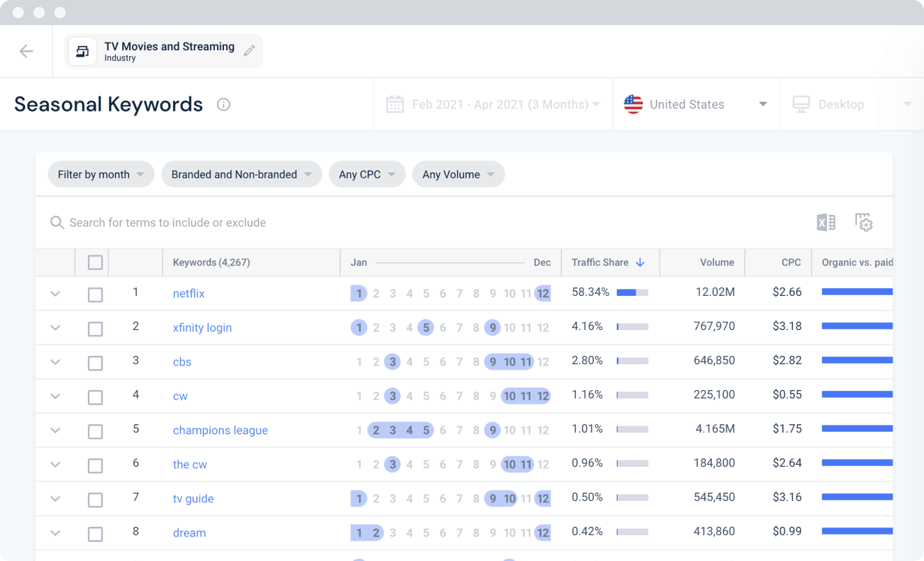The width and height of the screenshot is (924, 561).
Task: Open the Filter by month dropdown
Action: pyautogui.click(x=100, y=174)
